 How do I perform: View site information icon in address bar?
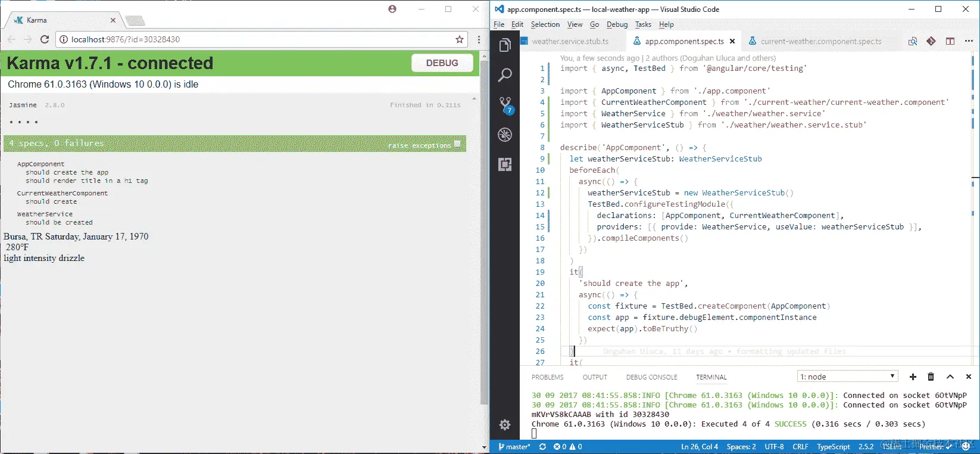point(64,39)
